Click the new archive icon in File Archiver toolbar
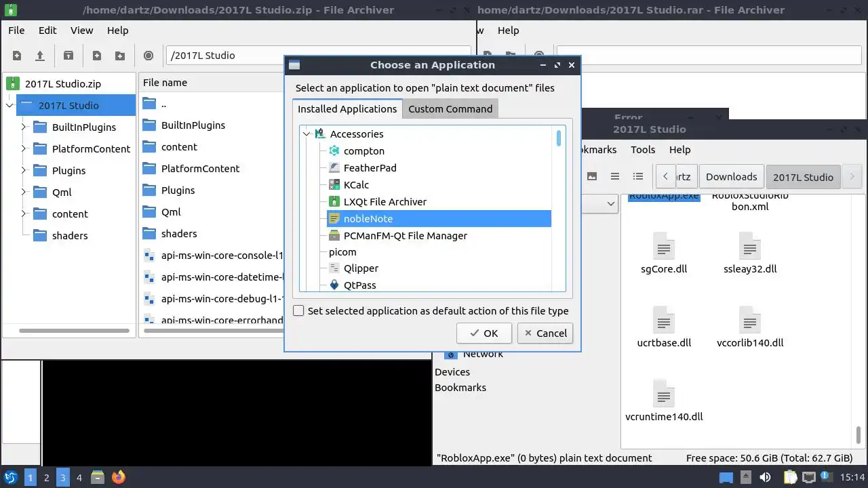The height and width of the screenshot is (488, 868). (x=17, y=56)
